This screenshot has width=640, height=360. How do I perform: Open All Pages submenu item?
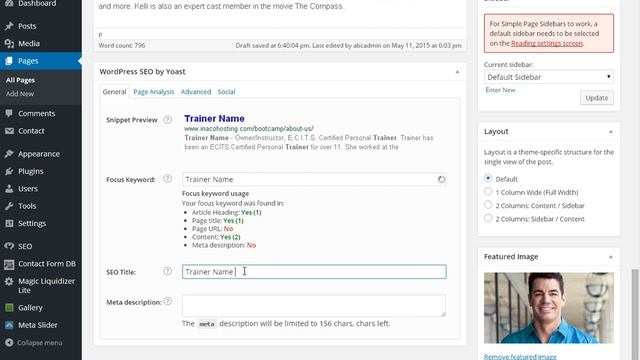[20, 80]
